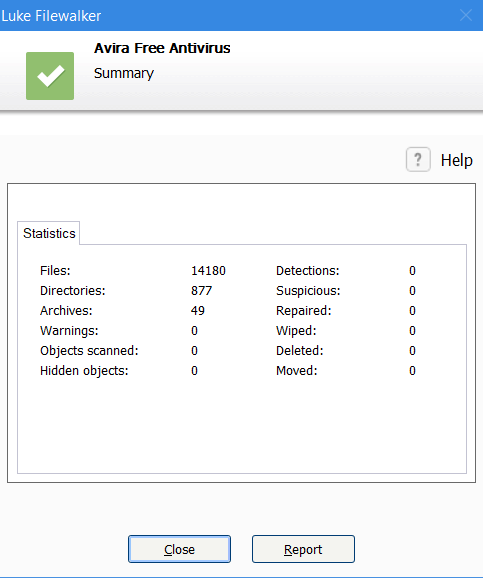Click the Deleted value 0
This screenshot has width=483, height=578.
tap(412, 351)
